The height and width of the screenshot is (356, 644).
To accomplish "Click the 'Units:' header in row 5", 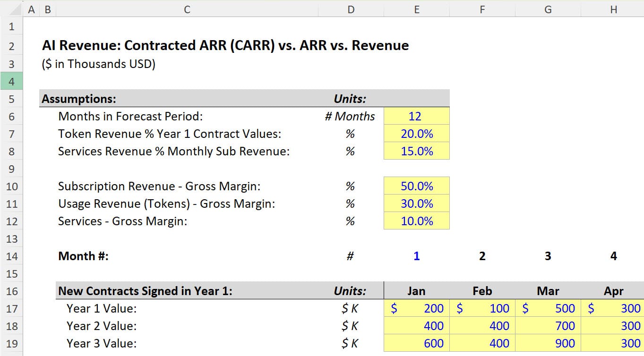I will [350, 99].
